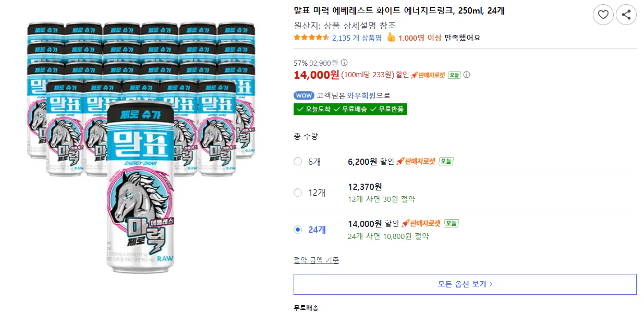Select the 12개 quantity option
This screenshot has height=312, width=644.
click(298, 193)
